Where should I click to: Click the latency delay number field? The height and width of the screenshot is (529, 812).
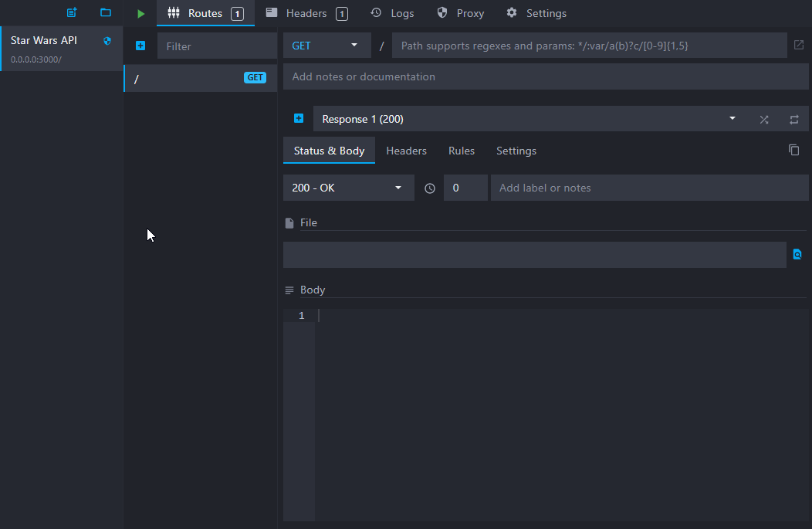[x=465, y=188]
